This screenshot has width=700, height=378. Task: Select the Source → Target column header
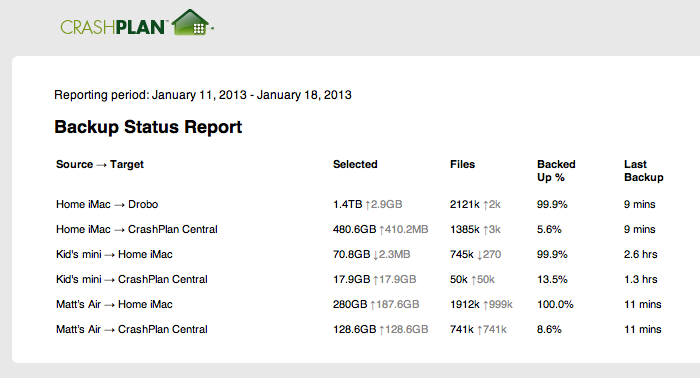coord(100,164)
